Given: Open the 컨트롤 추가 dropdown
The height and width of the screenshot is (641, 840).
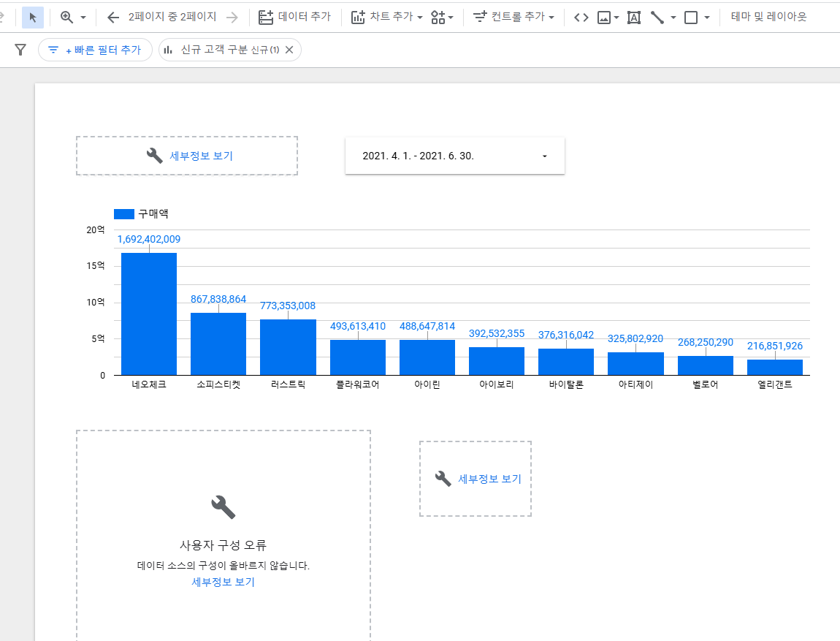Looking at the screenshot, I should 513,17.
